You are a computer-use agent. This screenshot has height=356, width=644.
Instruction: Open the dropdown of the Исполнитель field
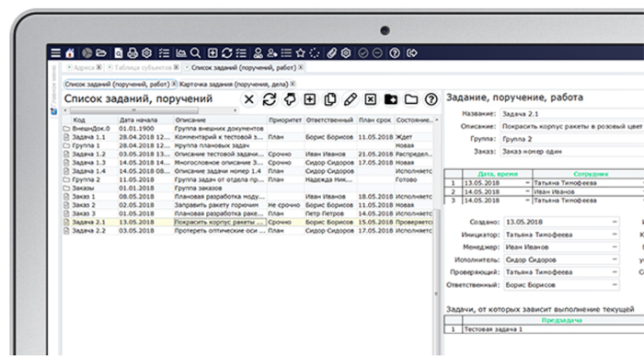pyautogui.click(x=615, y=259)
